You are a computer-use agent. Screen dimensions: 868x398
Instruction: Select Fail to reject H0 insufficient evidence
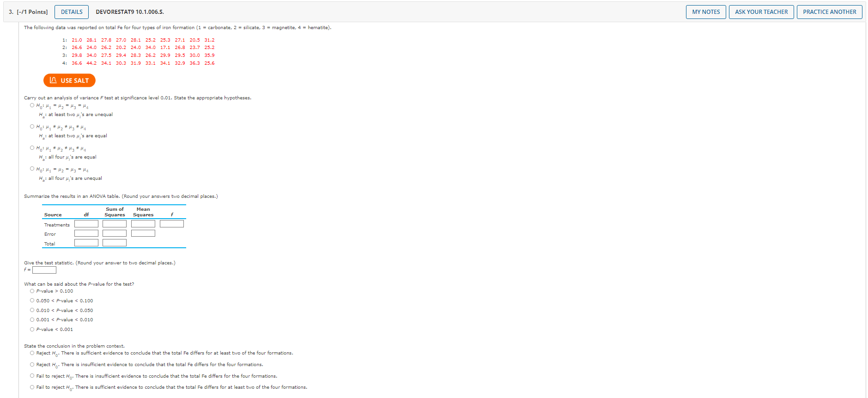pos(32,376)
